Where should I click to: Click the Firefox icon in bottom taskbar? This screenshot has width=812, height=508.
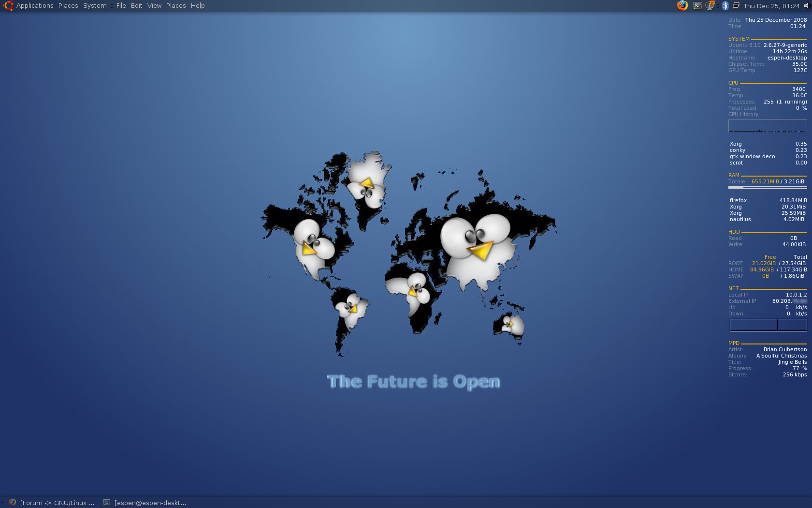point(13,502)
